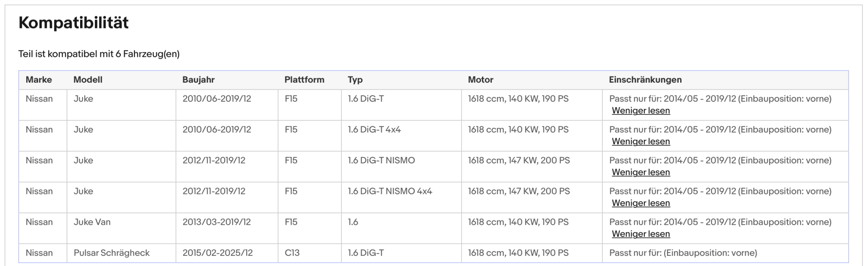This screenshot has height=266, width=868.
Task: Click the 'Motor' column header
Action: [481, 80]
